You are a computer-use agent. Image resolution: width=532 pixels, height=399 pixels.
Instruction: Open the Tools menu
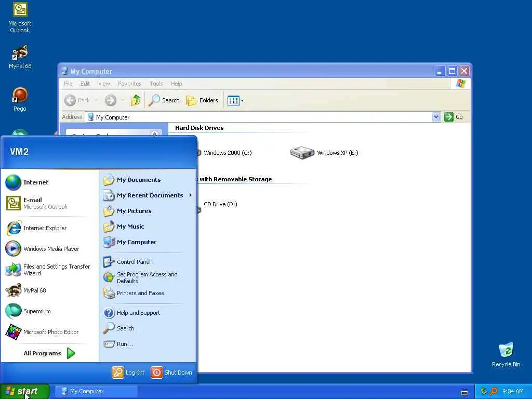point(156,84)
